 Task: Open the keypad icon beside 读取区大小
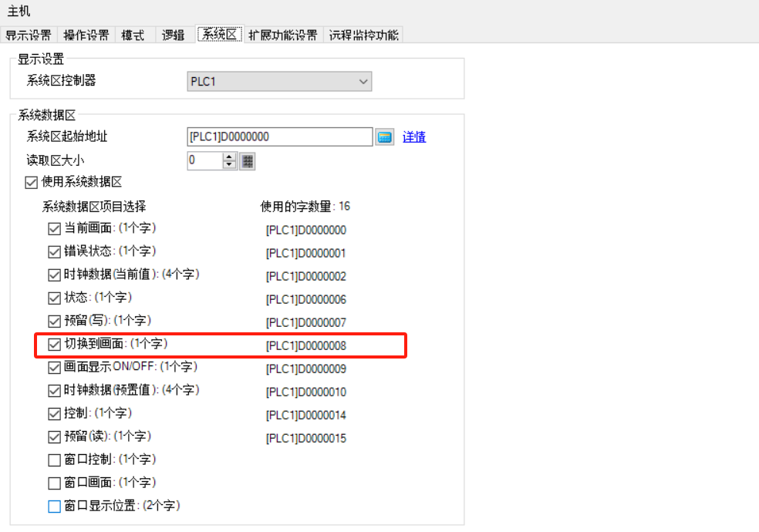point(248,161)
